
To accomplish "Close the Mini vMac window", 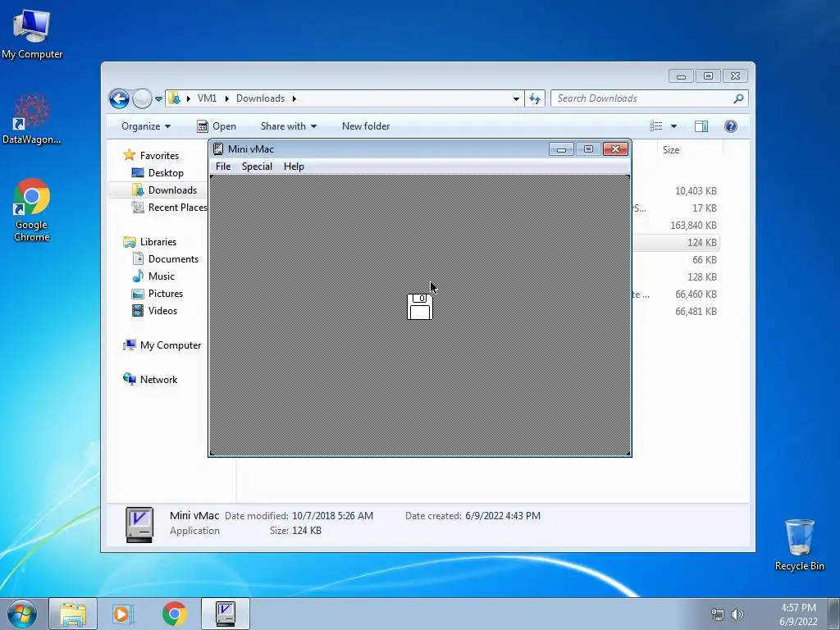I will pyautogui.click(x=615, y=149).
